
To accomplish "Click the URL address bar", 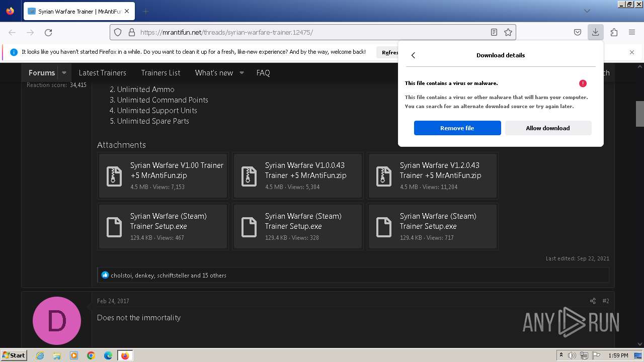I will pos(312,32).
